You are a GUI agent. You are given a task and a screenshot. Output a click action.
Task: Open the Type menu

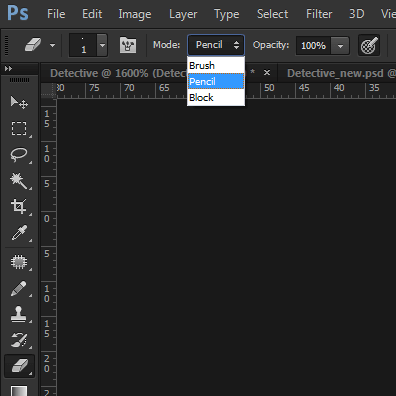tap(226, 14)
